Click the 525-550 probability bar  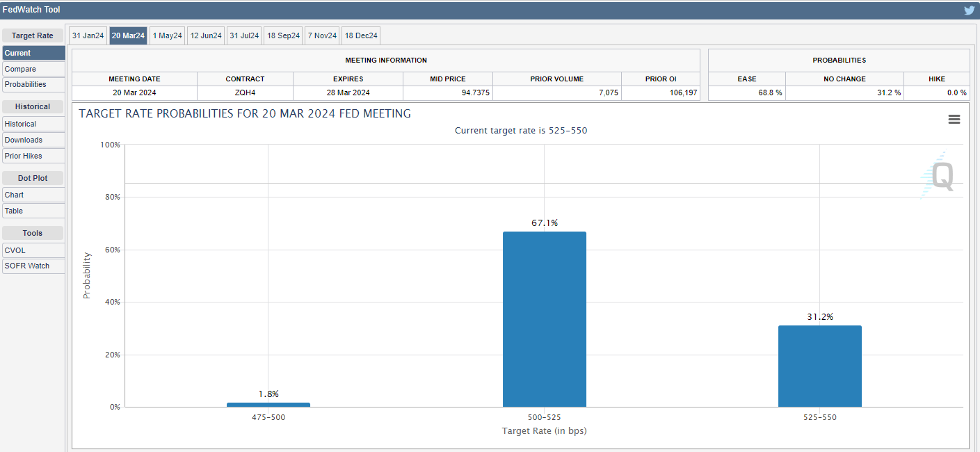[x=819, y=366]
